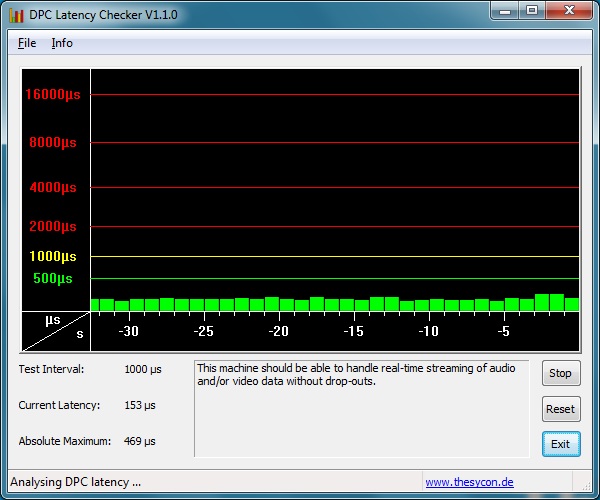Image resolution: width=600 pixels, height=500 pixels.
Task: Click the DPC Latency Checker title bar icon
Action: click(16, 15)
